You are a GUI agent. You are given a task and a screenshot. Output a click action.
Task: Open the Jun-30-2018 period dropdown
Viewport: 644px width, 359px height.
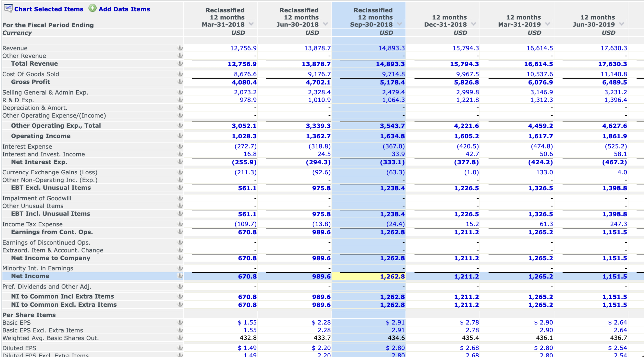pyautogui.click(x=325, y=24)
